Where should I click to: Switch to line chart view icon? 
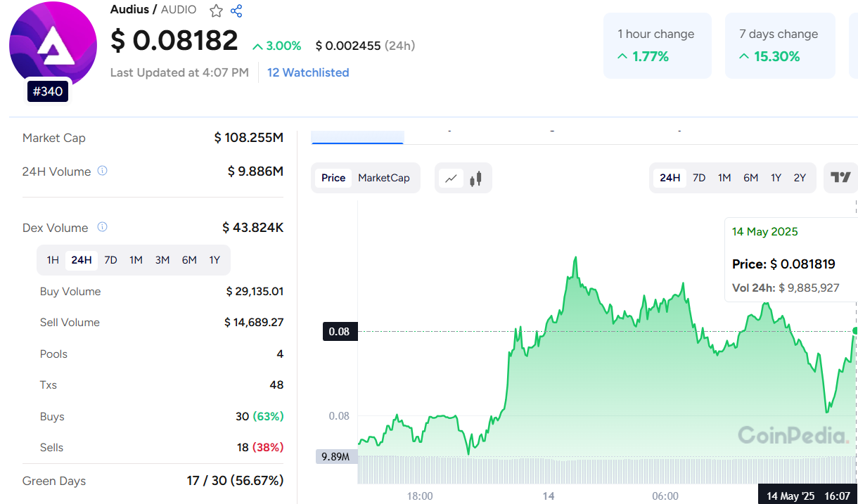tap(451, 179)
